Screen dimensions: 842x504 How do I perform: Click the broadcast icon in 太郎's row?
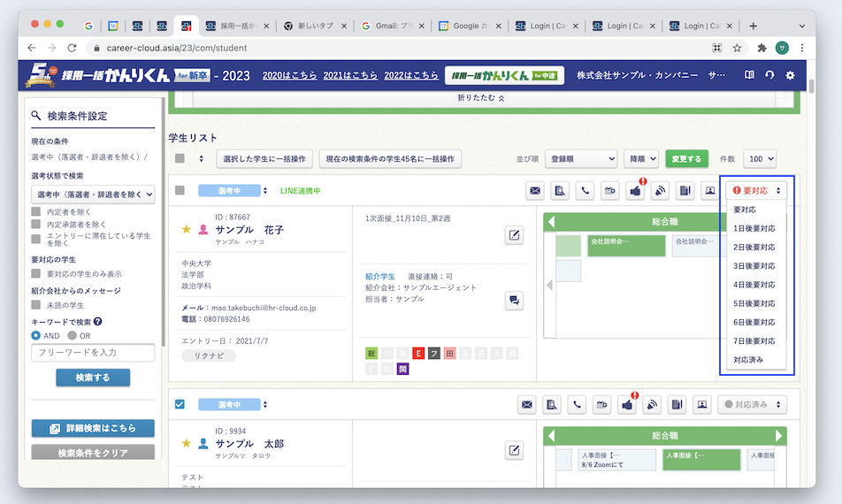point(652,405)
